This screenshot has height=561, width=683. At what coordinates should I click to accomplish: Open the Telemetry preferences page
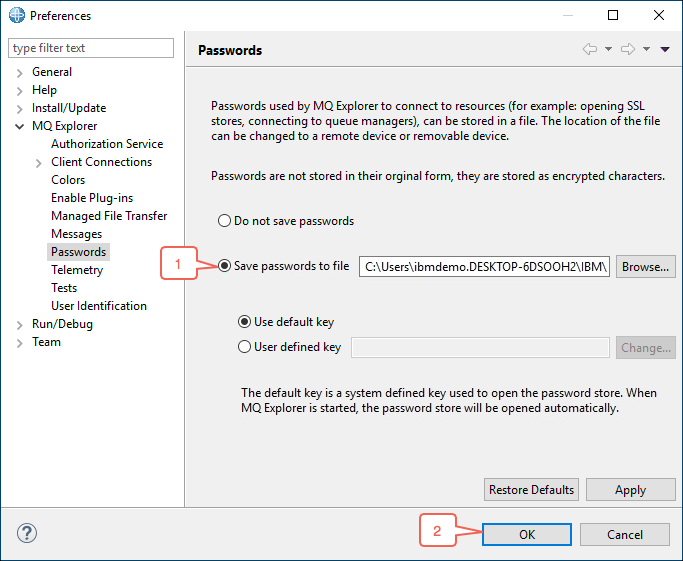click(x=77, y=270)
